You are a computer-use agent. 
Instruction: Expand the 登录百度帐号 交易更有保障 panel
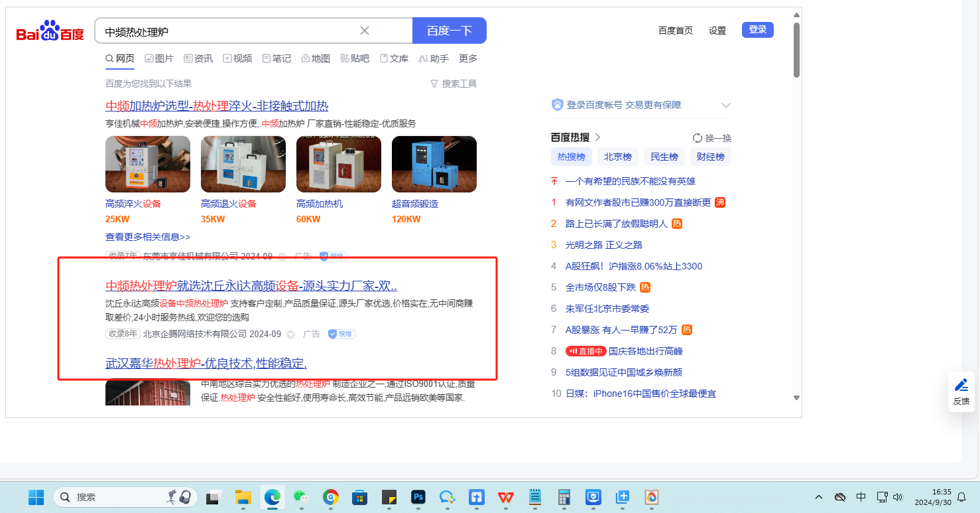[726, 105]
